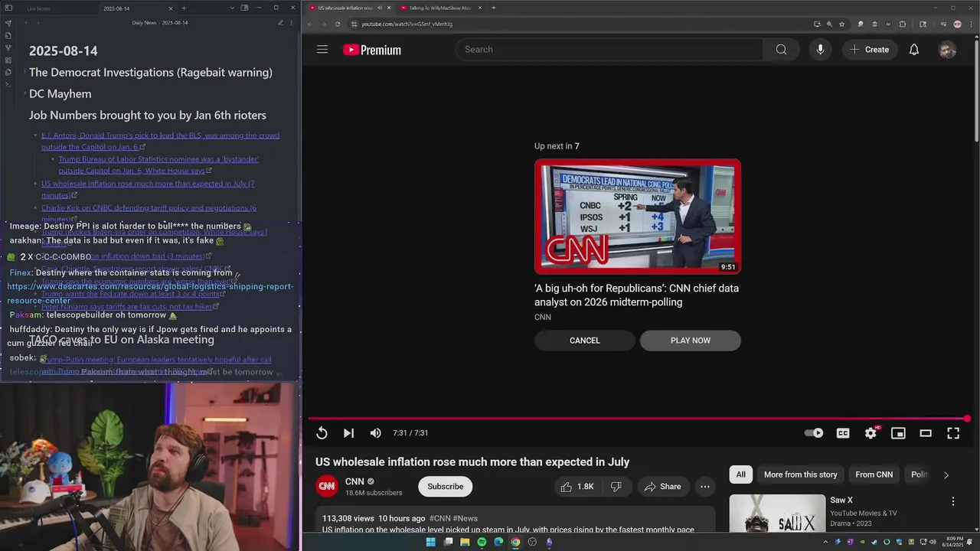980x551 pixels.
Task: Open more actions menu beside Share
Action: point(705,487)
